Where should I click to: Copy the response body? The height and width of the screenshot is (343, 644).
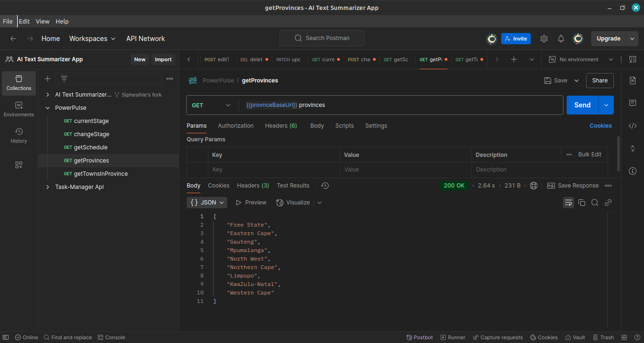point(582,203)
